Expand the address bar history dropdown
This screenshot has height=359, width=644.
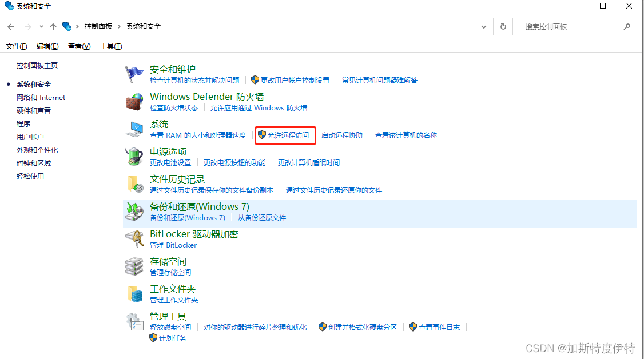[x=484, y=27]
